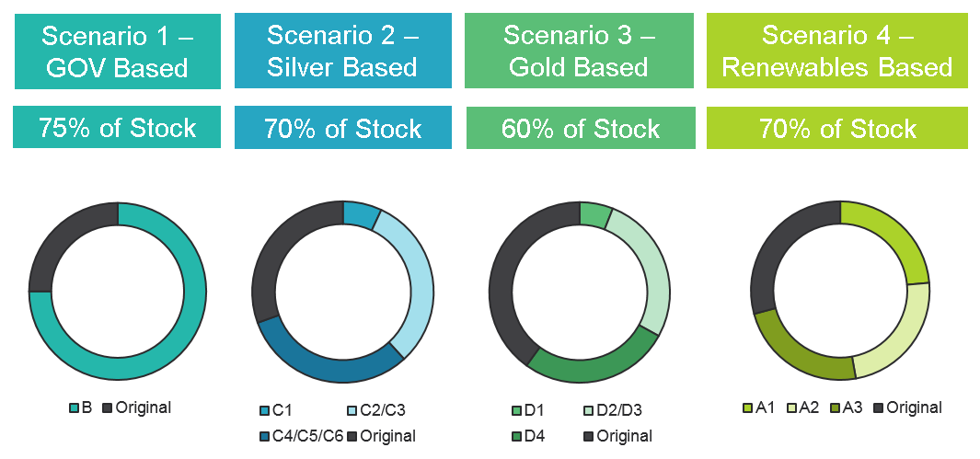The width and height of the screenshot is (980, 459).
Task: Click the B legend color swatch
Action: pyautogui.click(x=74, y=407)
